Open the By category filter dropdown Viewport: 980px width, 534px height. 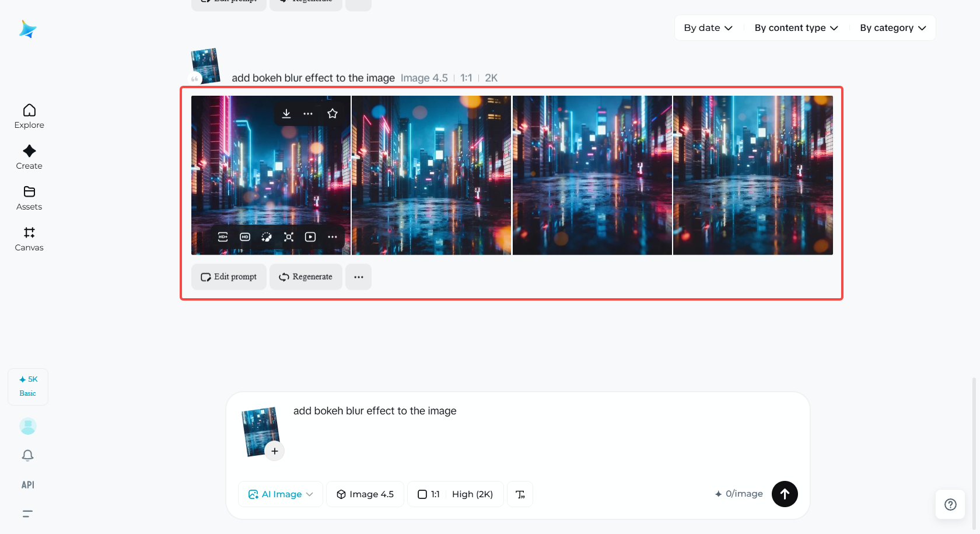point(892,28)
